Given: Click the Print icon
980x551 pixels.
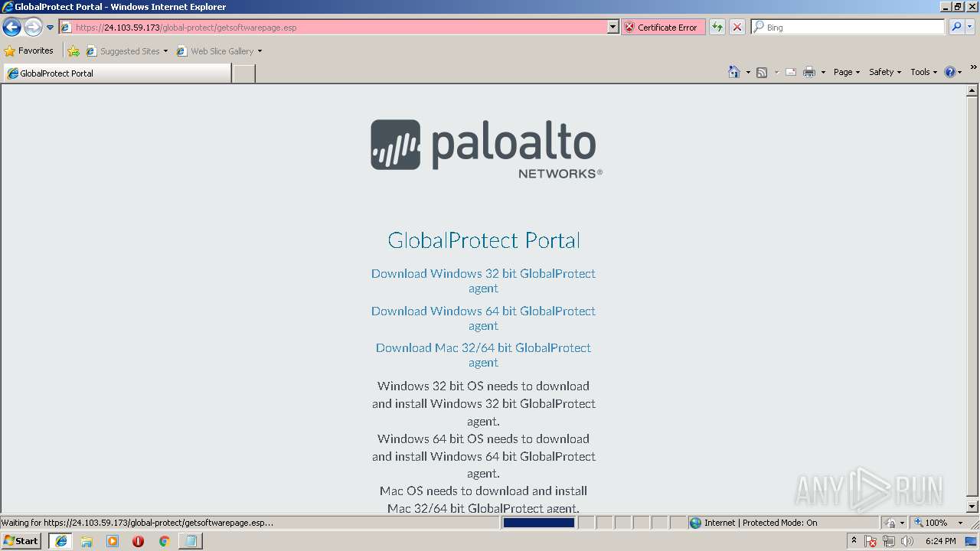Looking at the screenshot, I should coord(809,72).
